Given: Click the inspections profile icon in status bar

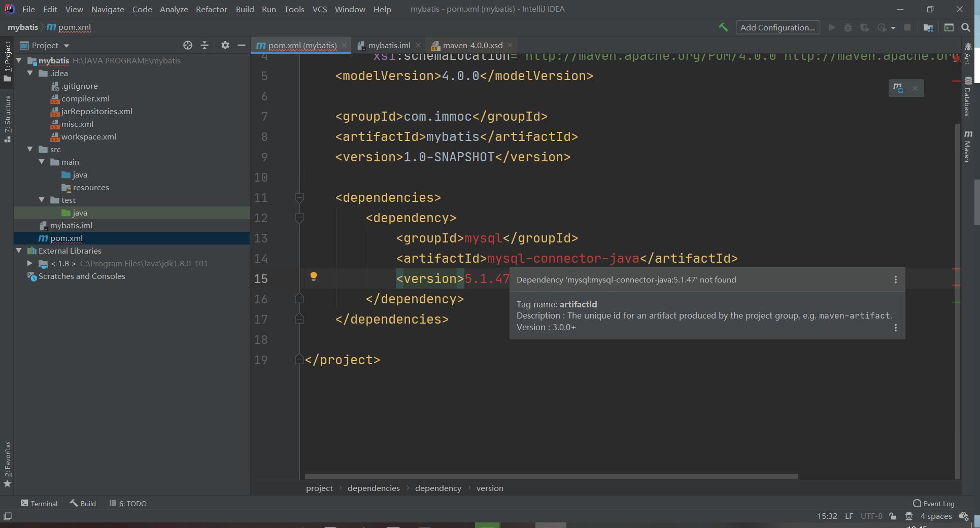Looking at the screenshot, I should [909, 516].
